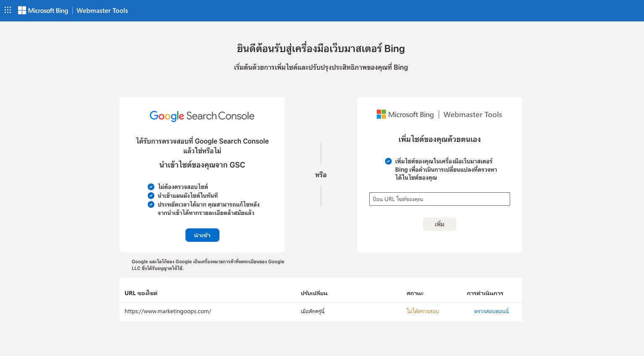The height and width of the screenshot is (356, 644).
Task: Click check icon beside เพิ่มไซต์ของคุณในเครื่องมือเว็บมาสเตอร์
Action: click(x=388, y=161)
